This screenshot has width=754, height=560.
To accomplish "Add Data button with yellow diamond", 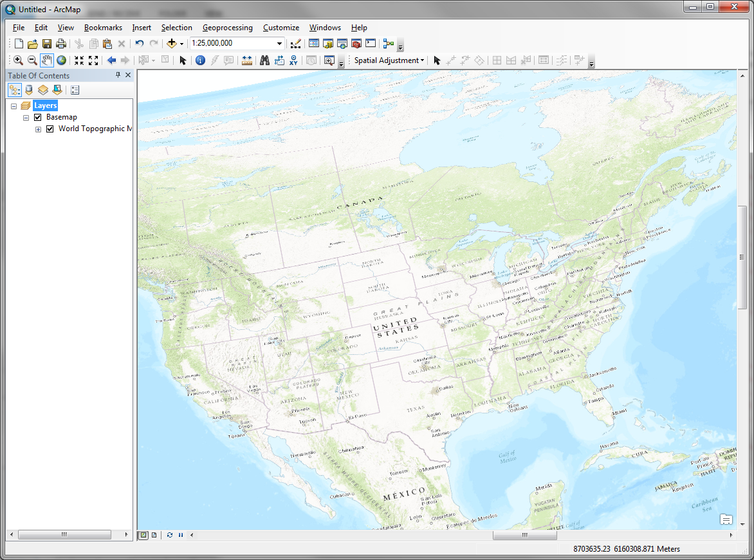I will [172, 43].
